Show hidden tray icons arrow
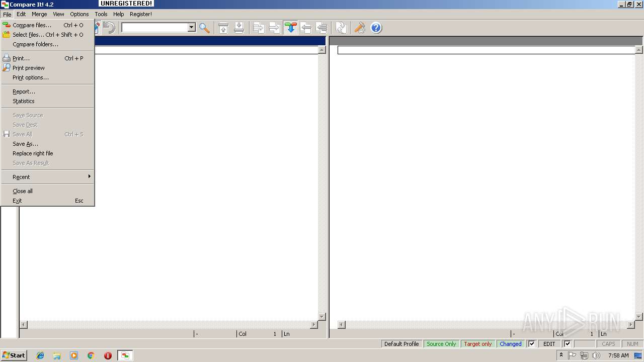Image resolution: width=644 pixels, height=362 pixels. [x=561, y=355]
